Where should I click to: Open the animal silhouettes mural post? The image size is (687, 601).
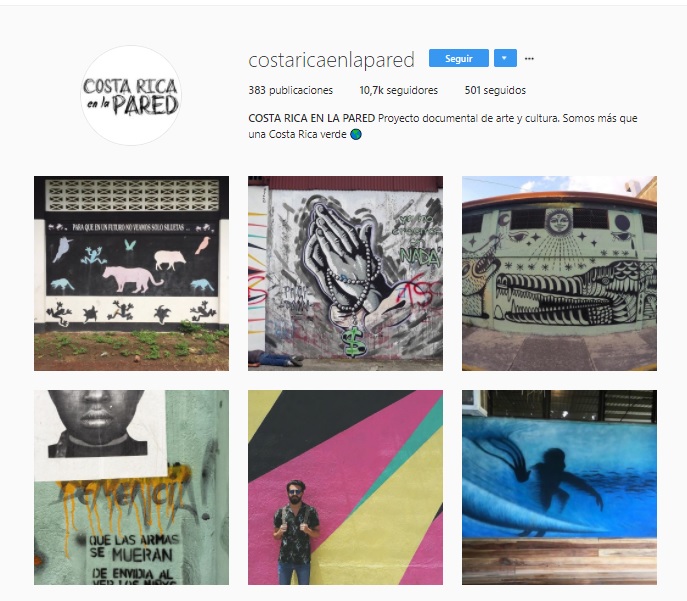click(x=131, y=273)
